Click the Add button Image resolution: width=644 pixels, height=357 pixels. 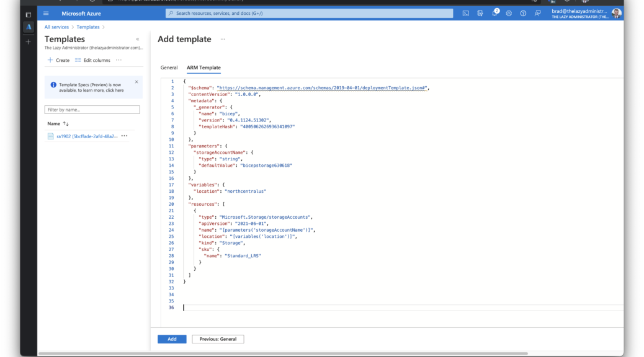coord(172,339)
